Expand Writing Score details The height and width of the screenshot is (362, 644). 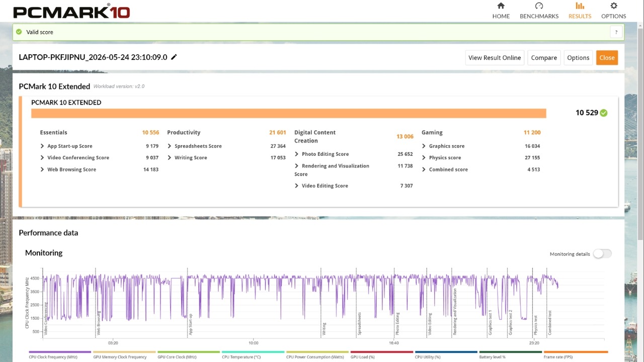tap(170, 158)
